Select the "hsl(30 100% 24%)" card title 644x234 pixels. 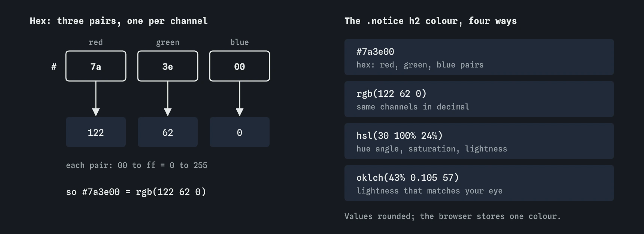pyautogui.click(x=400, y=136)
